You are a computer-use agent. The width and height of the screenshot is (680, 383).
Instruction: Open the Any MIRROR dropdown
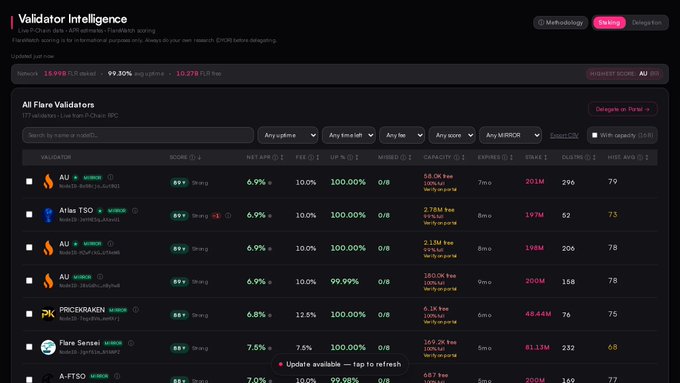(510, 135)
